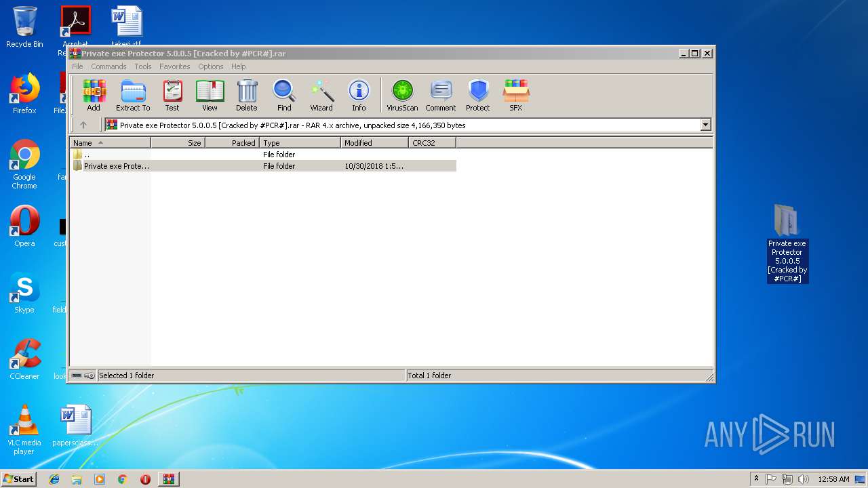Open the File menu
This screenshot has height=488, width=868.
(x=77, y=66)
